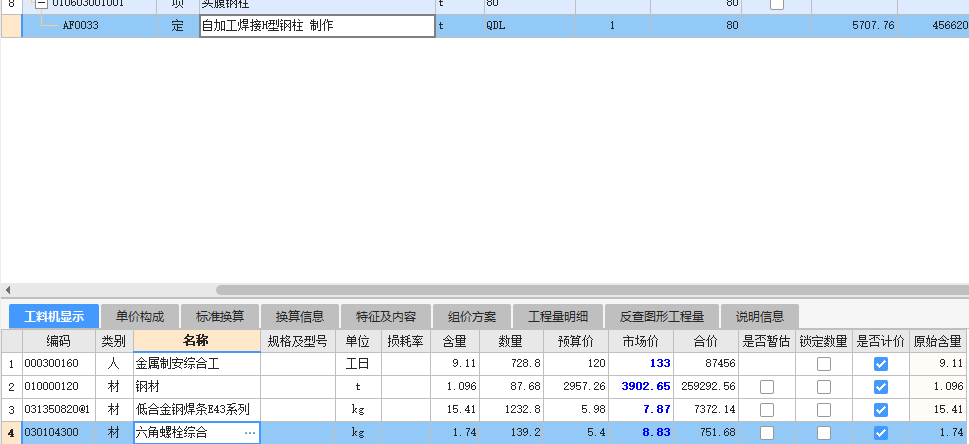
Task: Toggle 锁定数量 for 低合金钢焊条E43系列 row
Action: click(x=824, y=410)
